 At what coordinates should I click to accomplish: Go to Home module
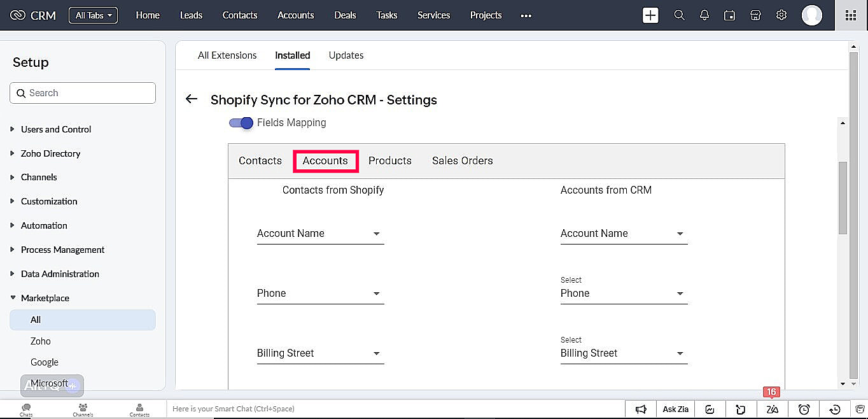click(x=148, y=15)
